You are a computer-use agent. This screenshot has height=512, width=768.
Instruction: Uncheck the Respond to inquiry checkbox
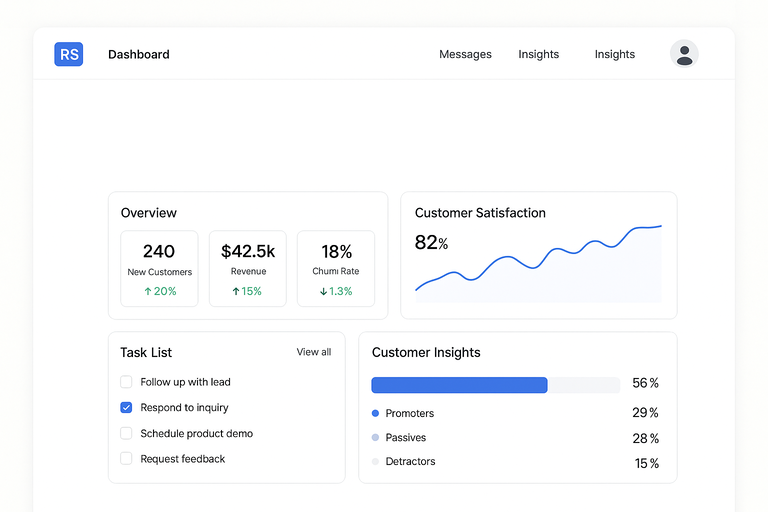(126, 408)
